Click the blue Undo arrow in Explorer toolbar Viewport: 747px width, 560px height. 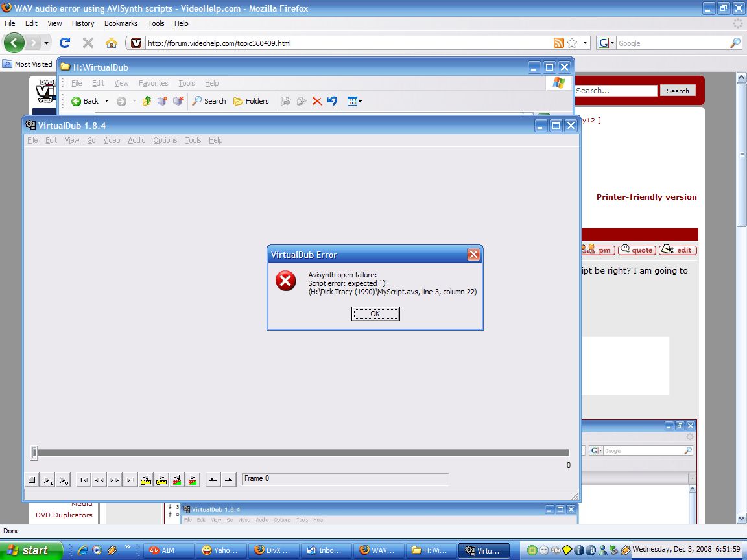[333, 101]
